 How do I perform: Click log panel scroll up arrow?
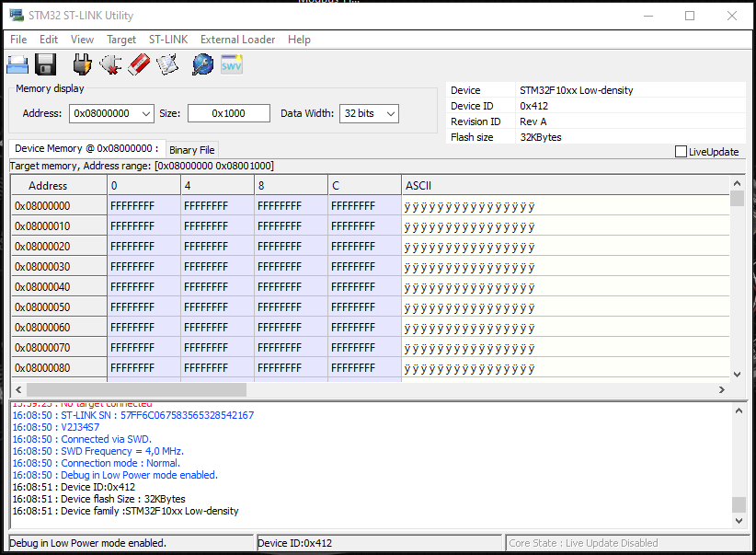point(739,410)
